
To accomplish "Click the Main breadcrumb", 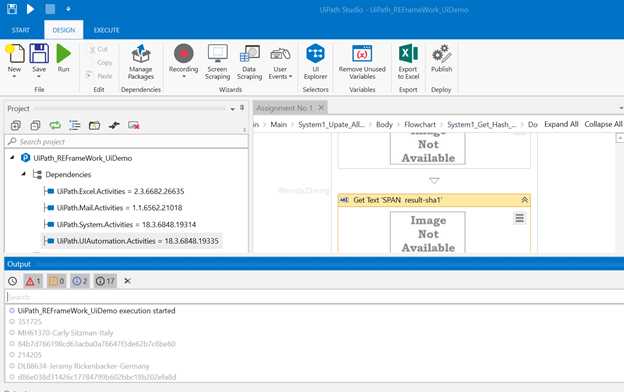I will click(x=279, y=125).
